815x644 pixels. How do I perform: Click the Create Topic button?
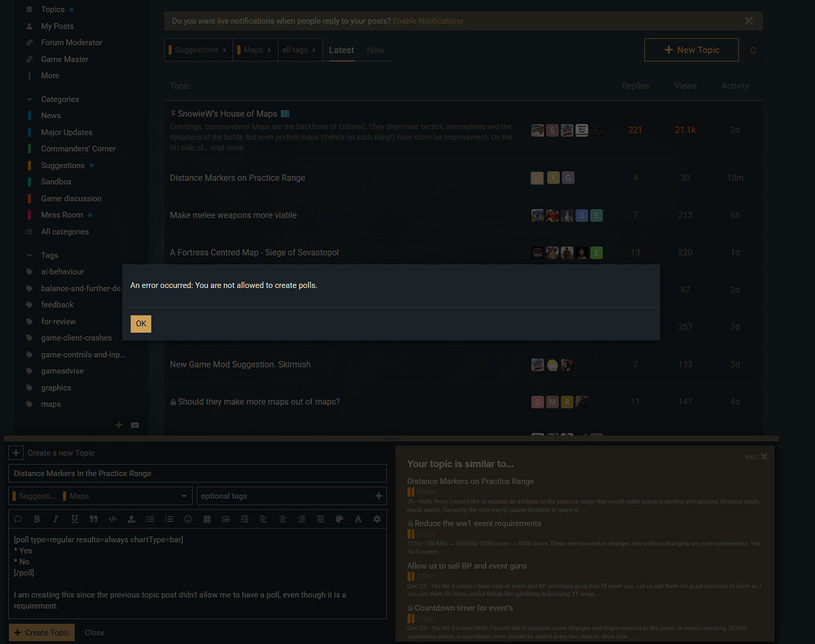coord(42,633)
